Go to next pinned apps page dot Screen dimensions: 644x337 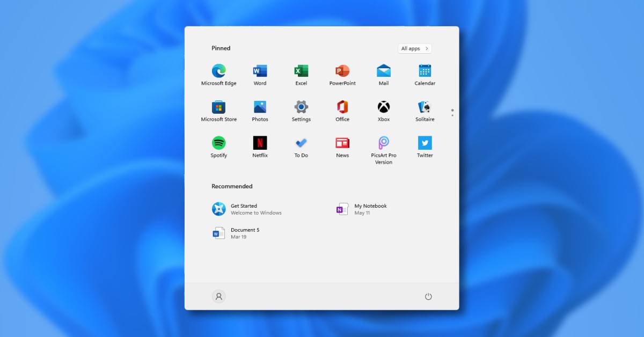point(452,115)
